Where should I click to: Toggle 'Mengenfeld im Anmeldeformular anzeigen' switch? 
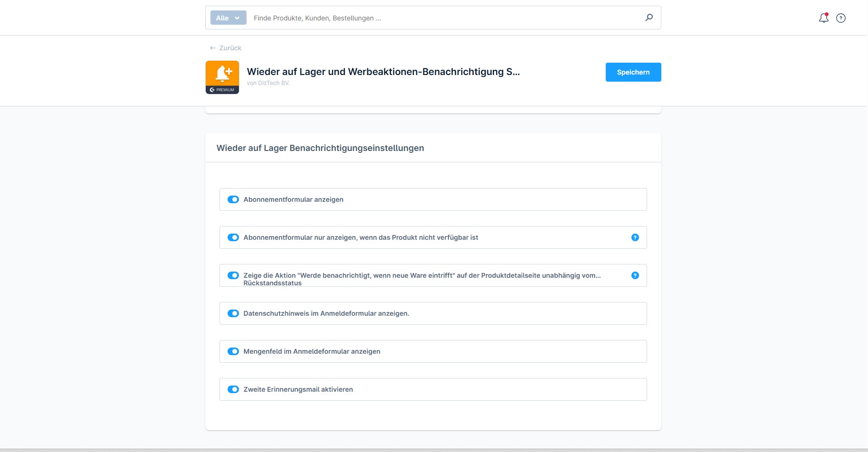coord(233,351)
